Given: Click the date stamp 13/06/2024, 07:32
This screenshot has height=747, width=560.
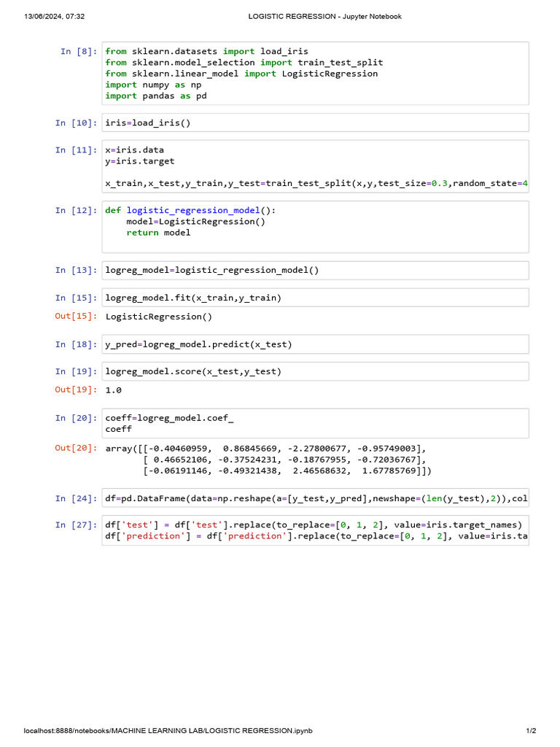Looking at the screenshot, I should coord(54,17).
